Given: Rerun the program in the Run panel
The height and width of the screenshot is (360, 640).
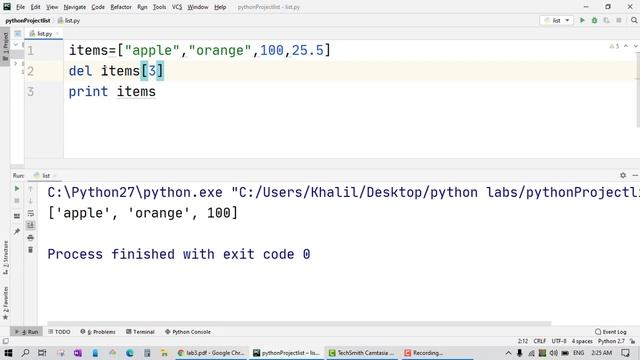Looking at the screenshot, I should pyautogui.click(x=17, y=189).
